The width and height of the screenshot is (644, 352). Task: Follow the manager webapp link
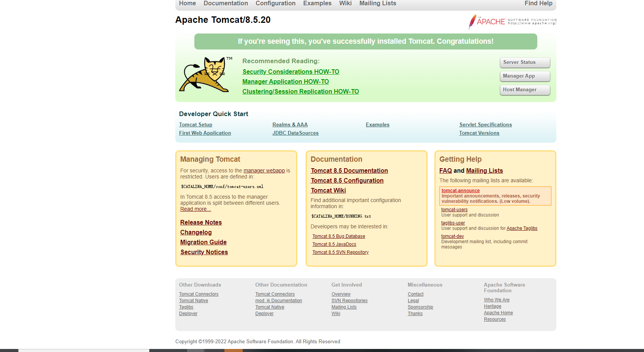coord(264,170)
